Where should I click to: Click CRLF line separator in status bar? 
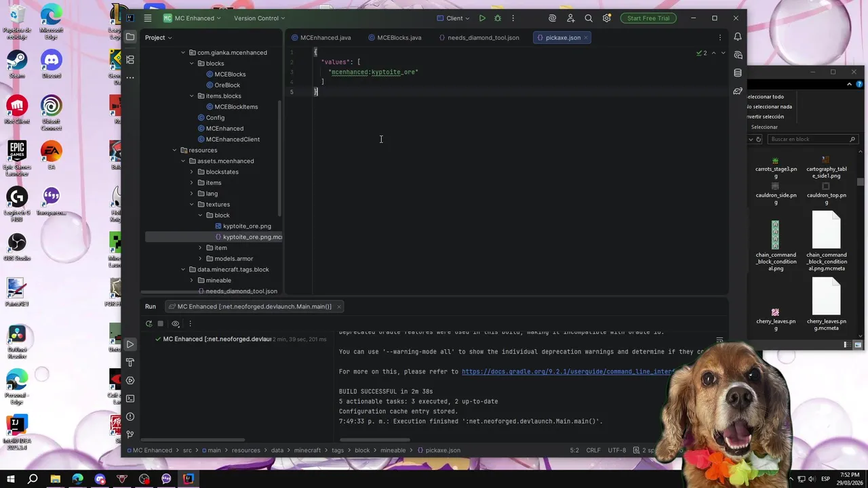coord(593,450)
